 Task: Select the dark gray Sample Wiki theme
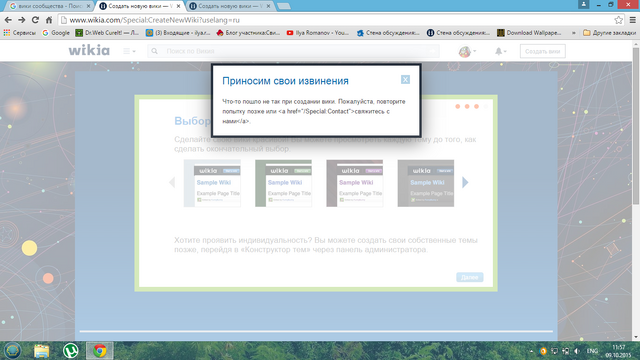click(x=426, y=183)
